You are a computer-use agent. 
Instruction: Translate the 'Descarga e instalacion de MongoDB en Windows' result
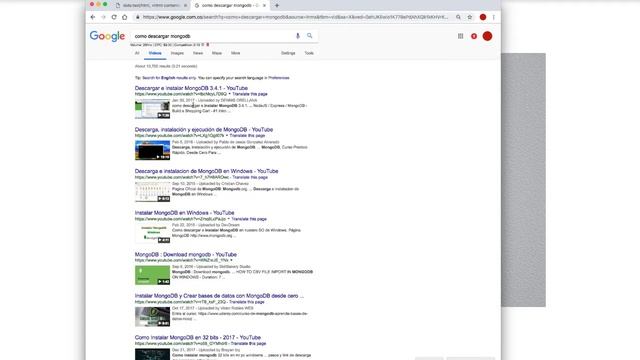[x=250, y=177]
